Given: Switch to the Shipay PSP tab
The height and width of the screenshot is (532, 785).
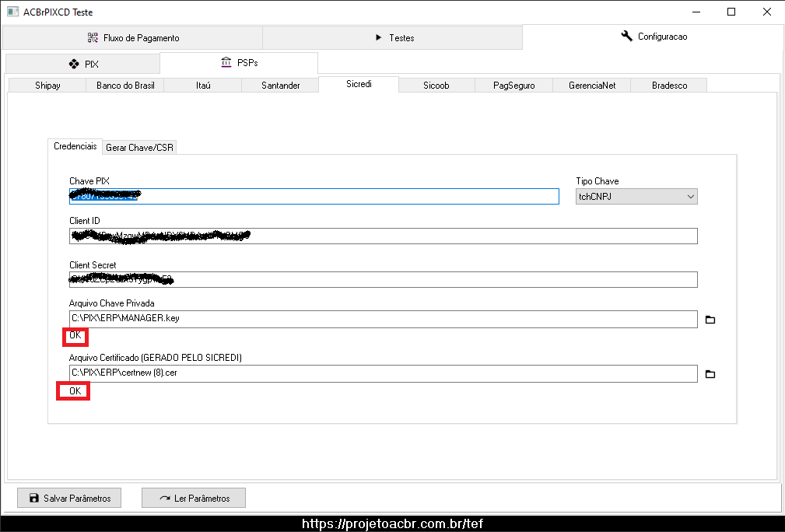Looking at the screenshot, I should click(47, 86).
